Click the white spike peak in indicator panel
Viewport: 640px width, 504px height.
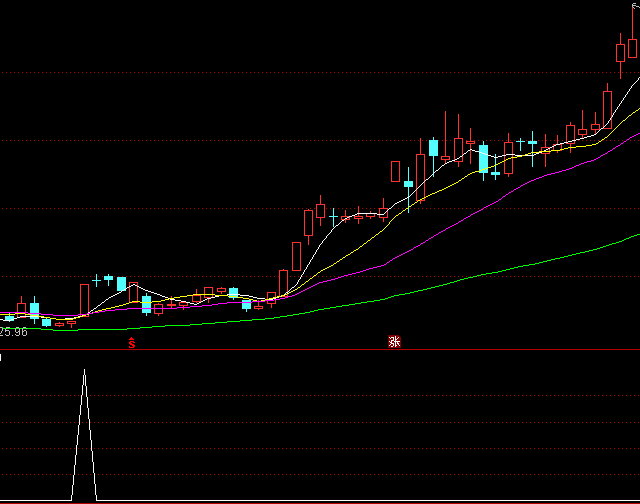[x=84, y=371]
